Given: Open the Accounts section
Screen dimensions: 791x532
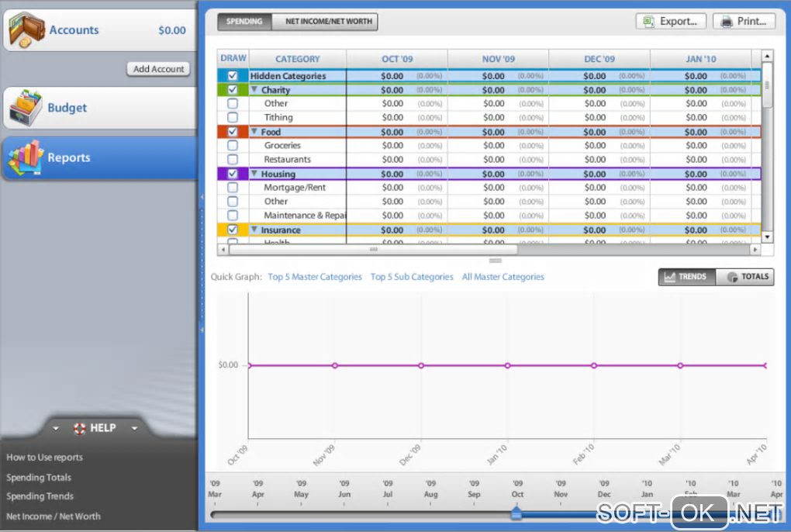Looking at the screenshot, I should point(100,30).
